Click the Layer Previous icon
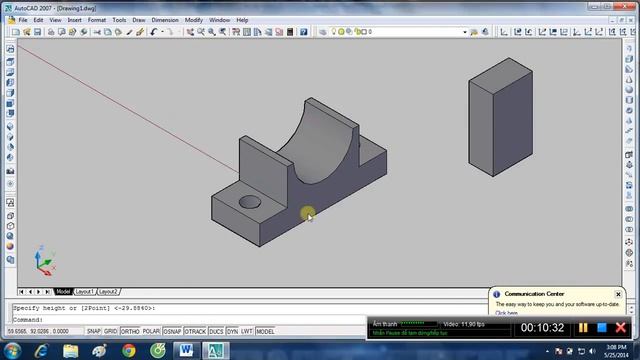 coord(485,32)
